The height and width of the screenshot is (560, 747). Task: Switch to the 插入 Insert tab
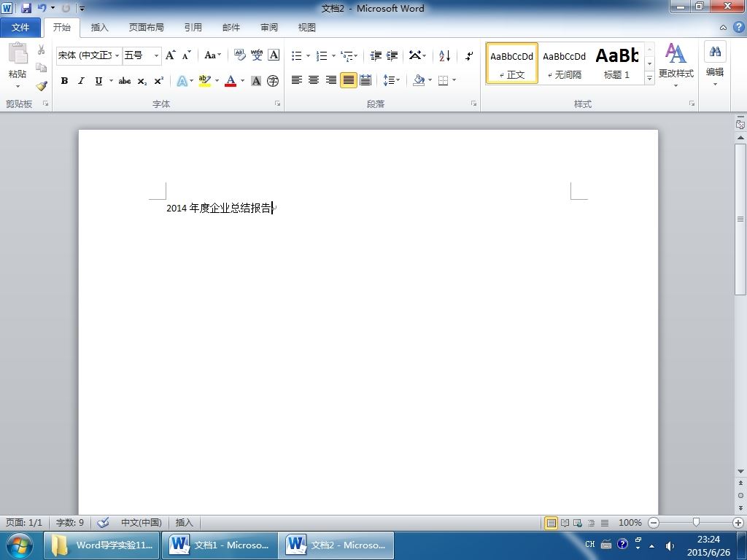tap(99, 28)
